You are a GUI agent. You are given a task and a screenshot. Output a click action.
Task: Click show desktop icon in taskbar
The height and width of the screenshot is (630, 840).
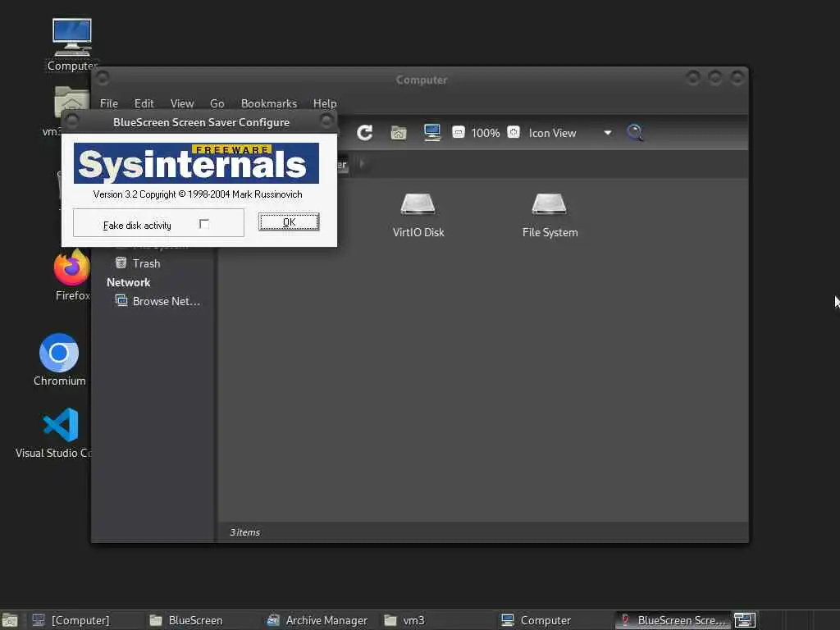pos(10,620)
